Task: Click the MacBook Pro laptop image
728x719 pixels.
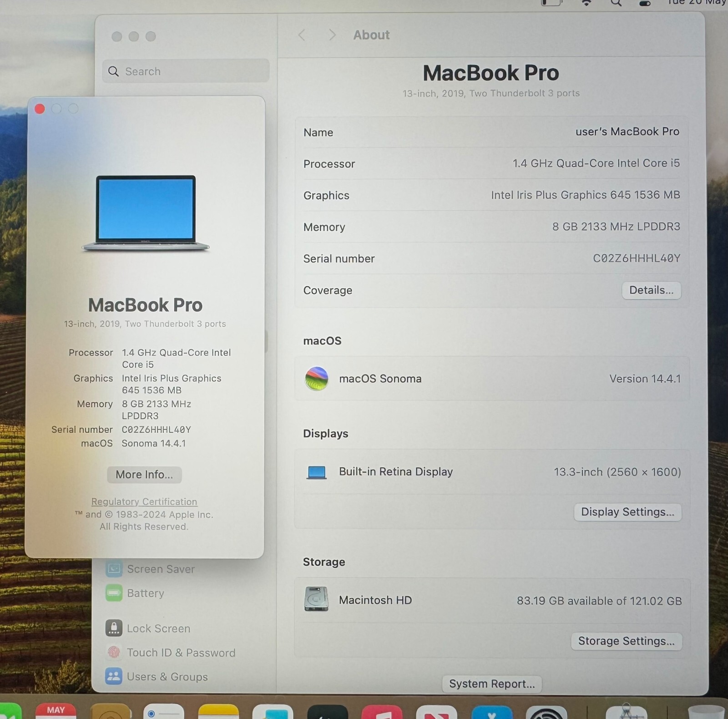Action: pyautogui.click(x=146, y=213)
